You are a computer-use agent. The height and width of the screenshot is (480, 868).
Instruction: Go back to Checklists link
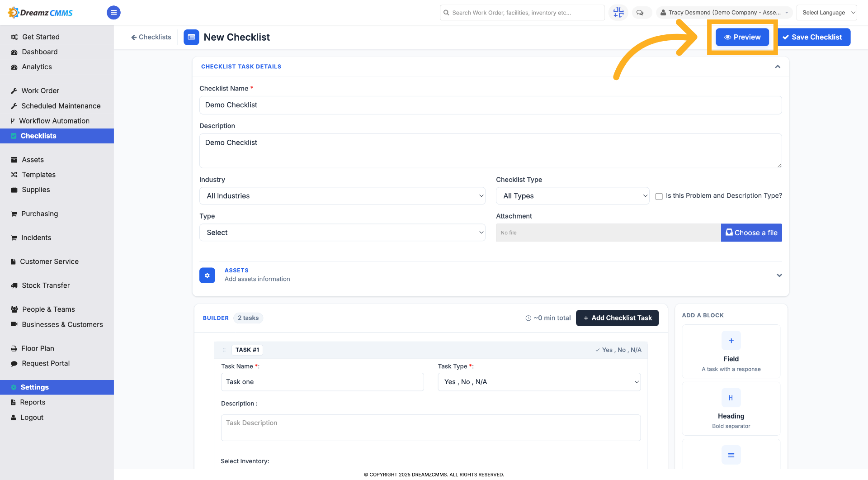[151, 37]
